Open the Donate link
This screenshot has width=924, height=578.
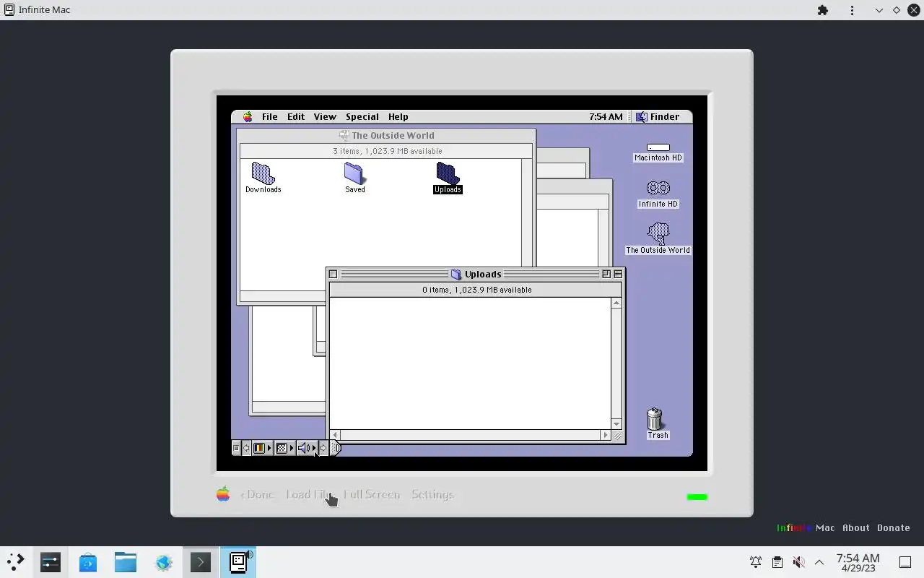[x=894, y=527]
